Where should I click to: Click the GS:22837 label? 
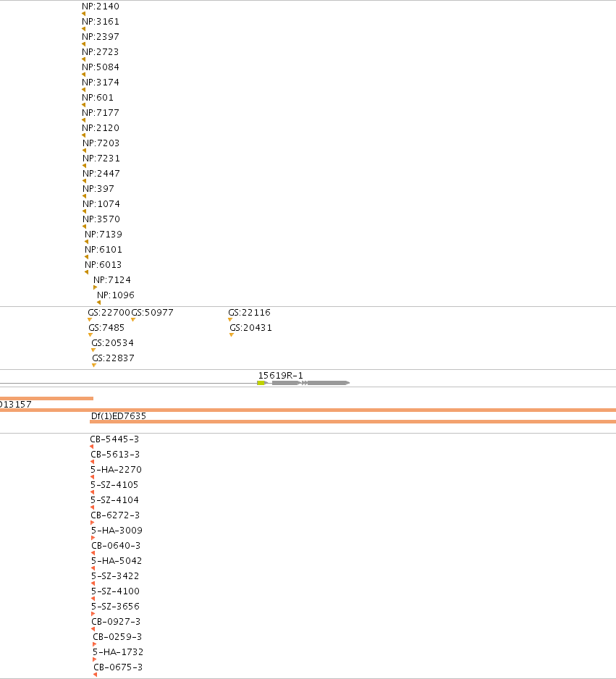pyautogui.click(x=114, y=358)
